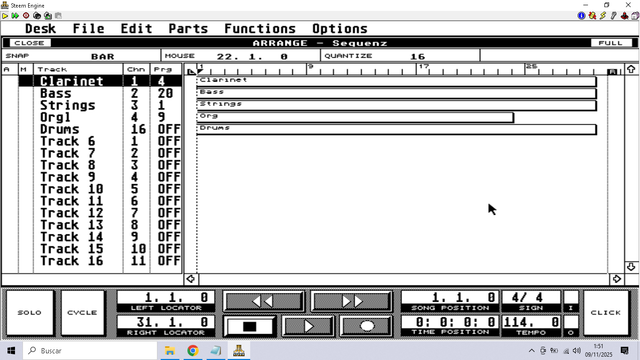Click the take screenshot icon
The width and height of the screenshot is (640, 360).
[48, 16]
